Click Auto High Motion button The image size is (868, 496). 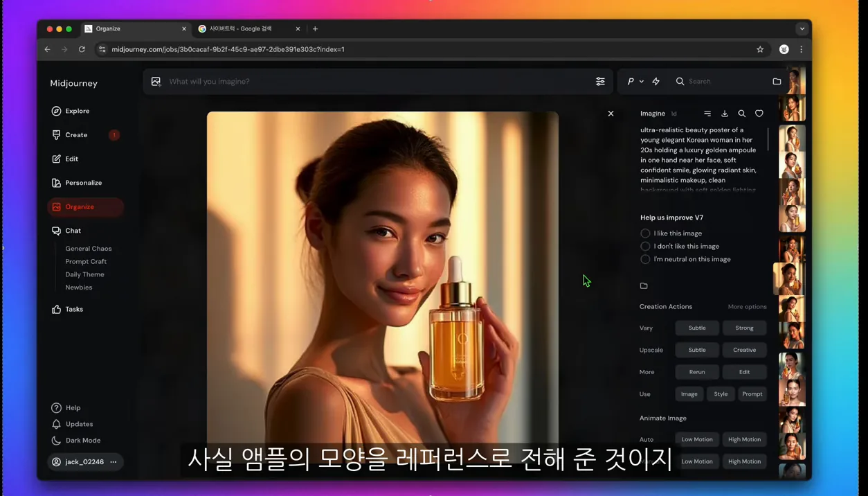click(x=744, y=439)
